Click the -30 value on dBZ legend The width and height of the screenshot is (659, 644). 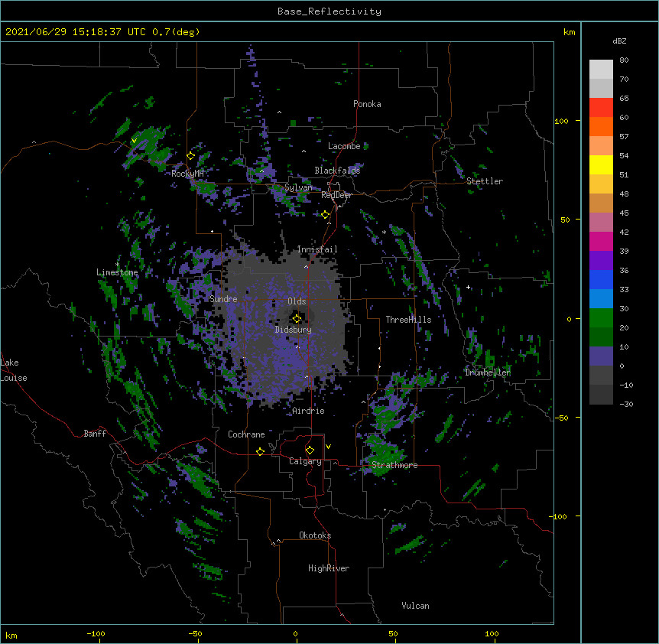(626, 404)
